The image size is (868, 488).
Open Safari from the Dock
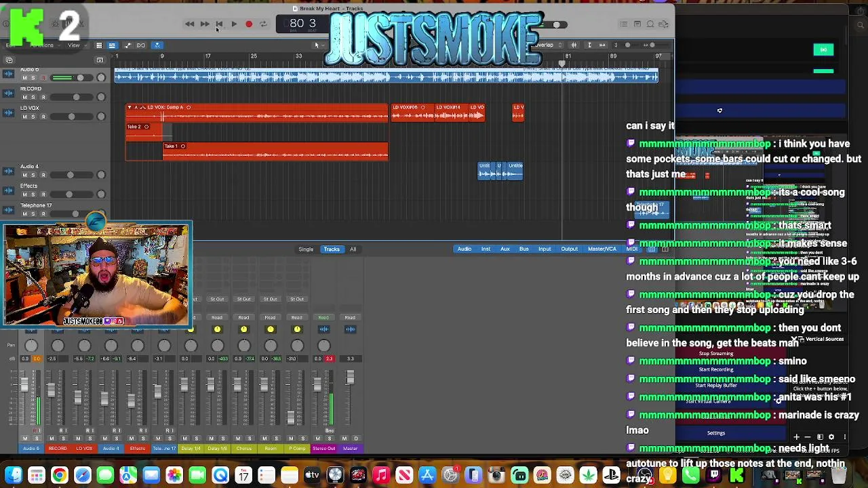(83, 475)
